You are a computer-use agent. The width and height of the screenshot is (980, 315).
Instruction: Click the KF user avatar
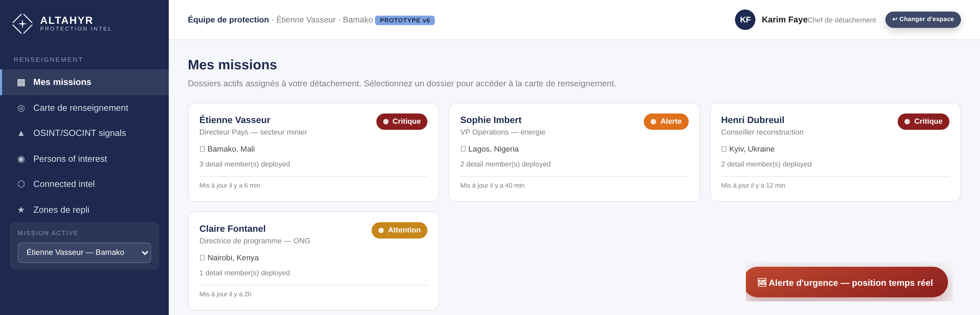(745, 20)
